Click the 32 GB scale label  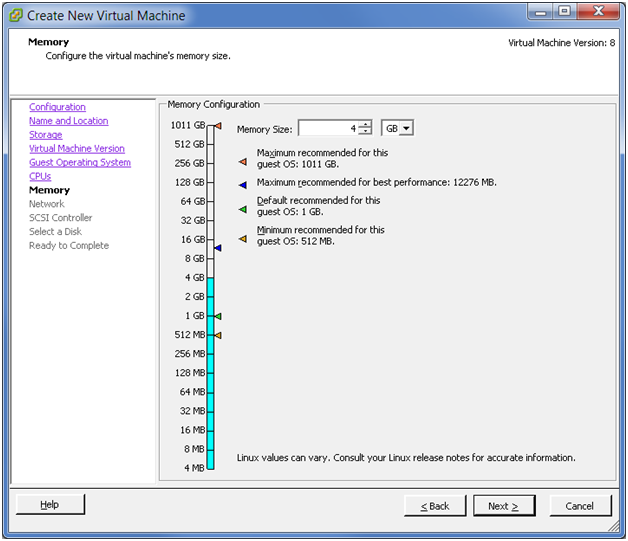[x=193, y=220]
